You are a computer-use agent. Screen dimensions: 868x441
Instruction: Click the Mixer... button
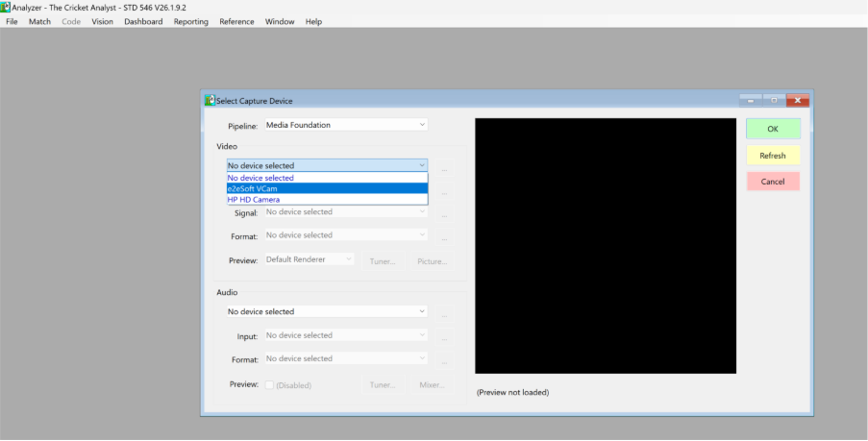point(433,385)
